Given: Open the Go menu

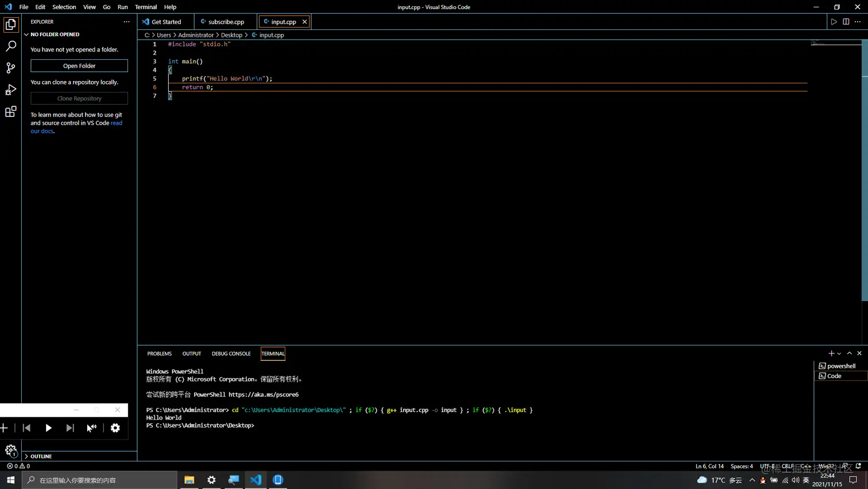Looking at the screenshot, I should click(x=107, y=7).
